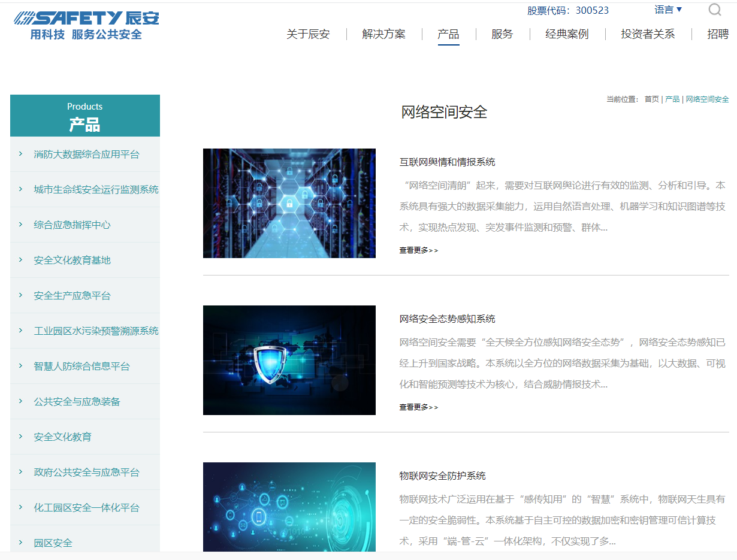Click 首页 in the breadcrumb
Screen dimensions: 737x560
651,99
